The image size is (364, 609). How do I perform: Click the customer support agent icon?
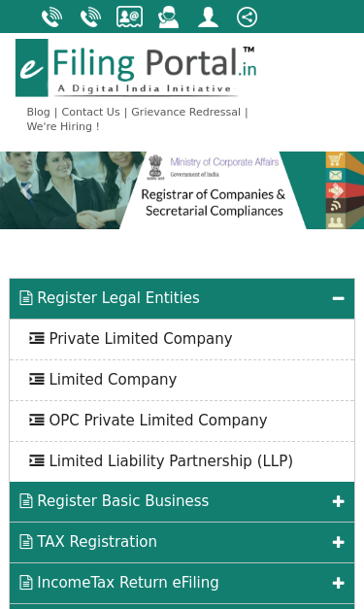169,17
